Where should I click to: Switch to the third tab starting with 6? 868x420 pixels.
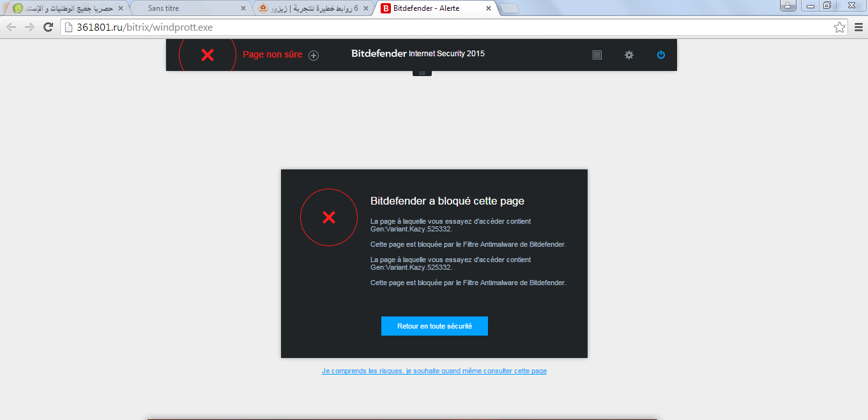[x=313, y=8]
